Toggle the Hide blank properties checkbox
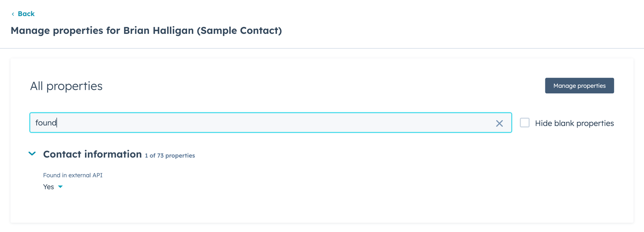 point(524,123)
